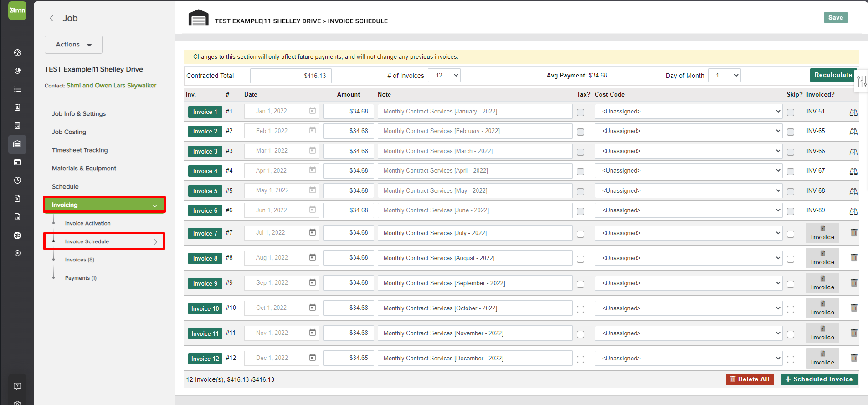Toggle the Tax checkbox for Invoice 12

(580, 359)
